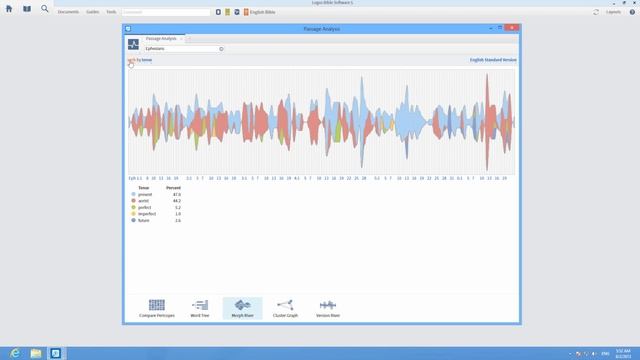Image resolution: width=640 pixels, height=360 pixels.
Task: Select the Passage Analysis tab
Action: click(161, 38)
